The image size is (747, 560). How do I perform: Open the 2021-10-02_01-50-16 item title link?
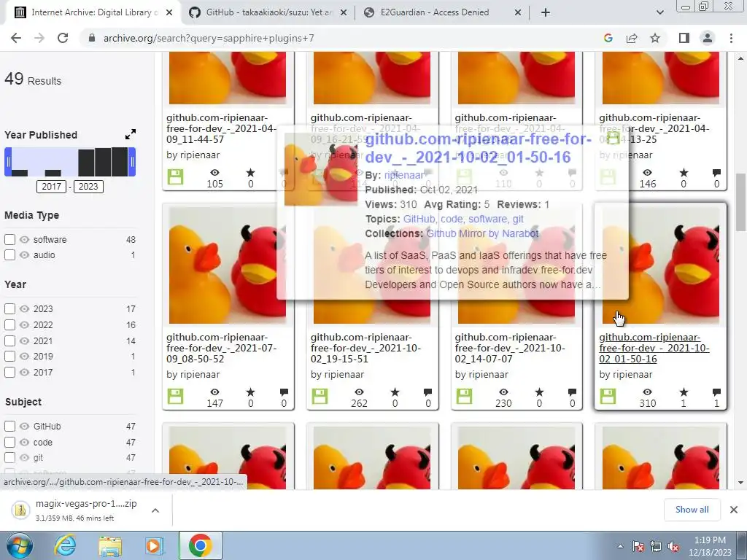pyautogui.click(x=654, y=348)
